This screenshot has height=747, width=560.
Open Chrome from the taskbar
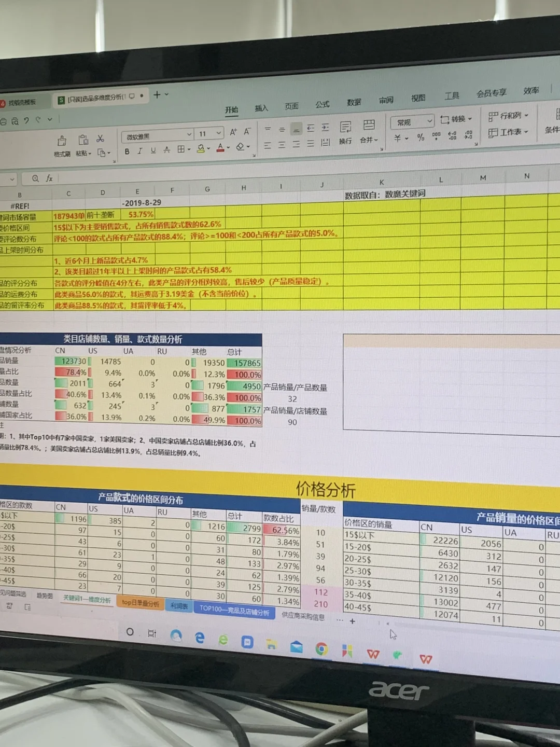coord(321,649)
